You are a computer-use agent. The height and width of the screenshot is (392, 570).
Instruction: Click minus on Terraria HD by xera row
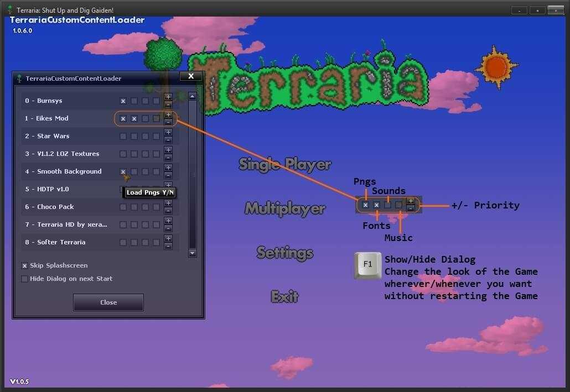(x=168, y=228)
